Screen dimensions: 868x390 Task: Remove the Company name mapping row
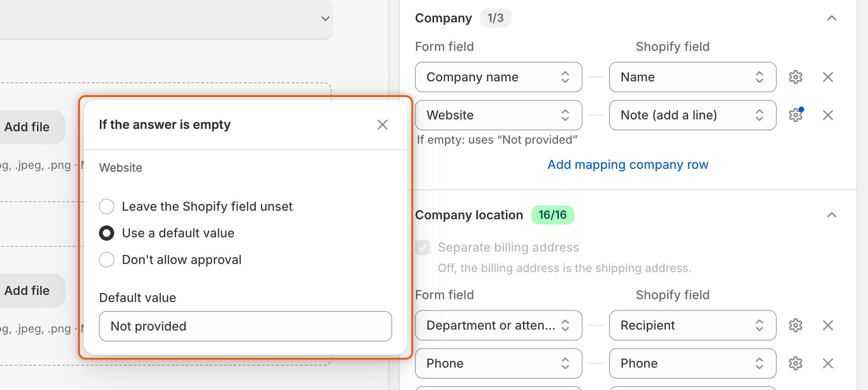pos(828,77)
